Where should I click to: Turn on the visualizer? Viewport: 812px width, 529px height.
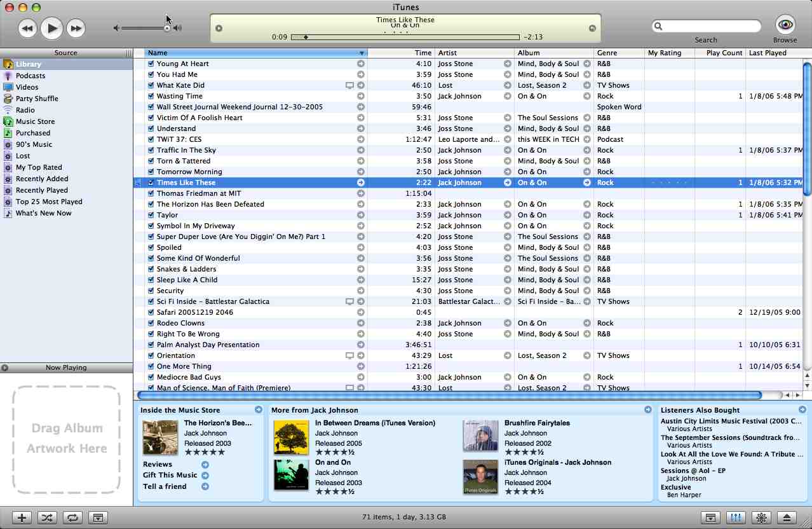[761, 518]
